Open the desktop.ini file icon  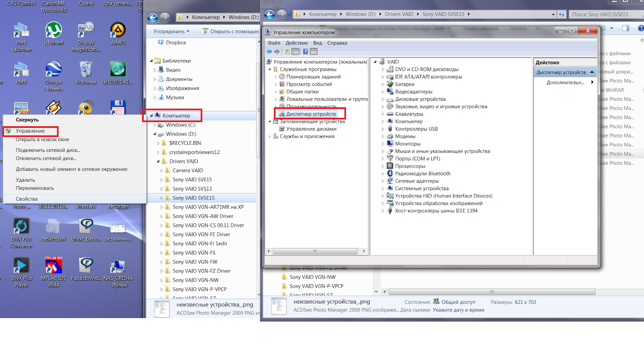point(54,230)
